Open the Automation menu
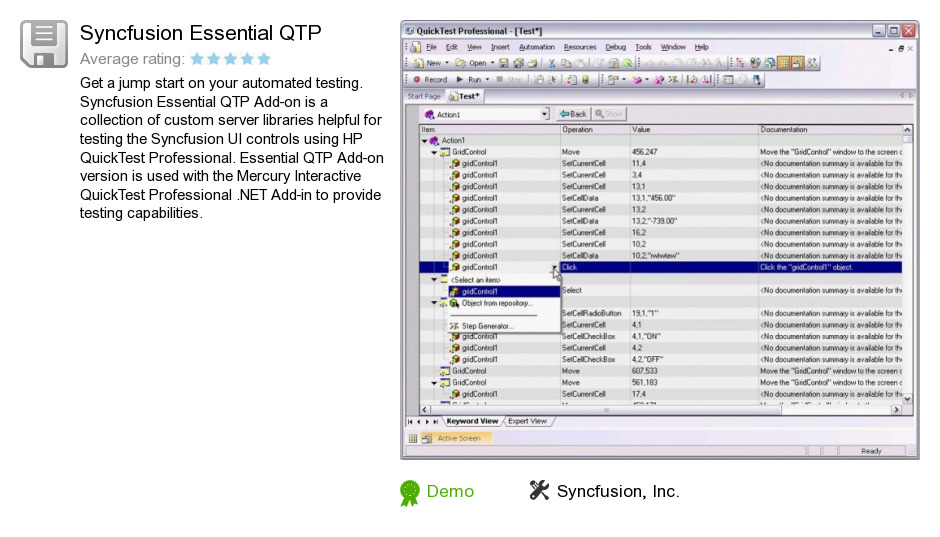Screen dimensions: 940x537 [x=537, y=47]
